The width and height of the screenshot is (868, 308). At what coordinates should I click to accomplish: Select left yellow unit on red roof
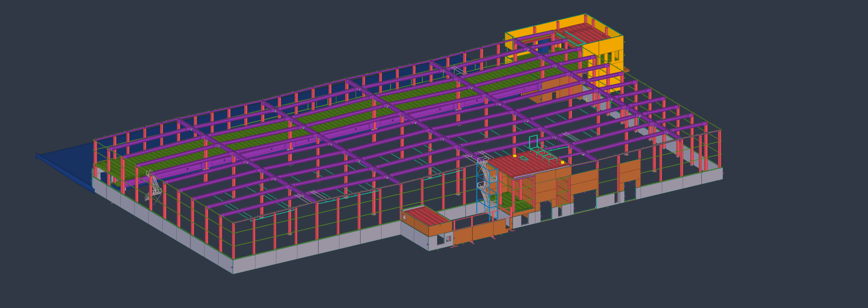(515, 156)
